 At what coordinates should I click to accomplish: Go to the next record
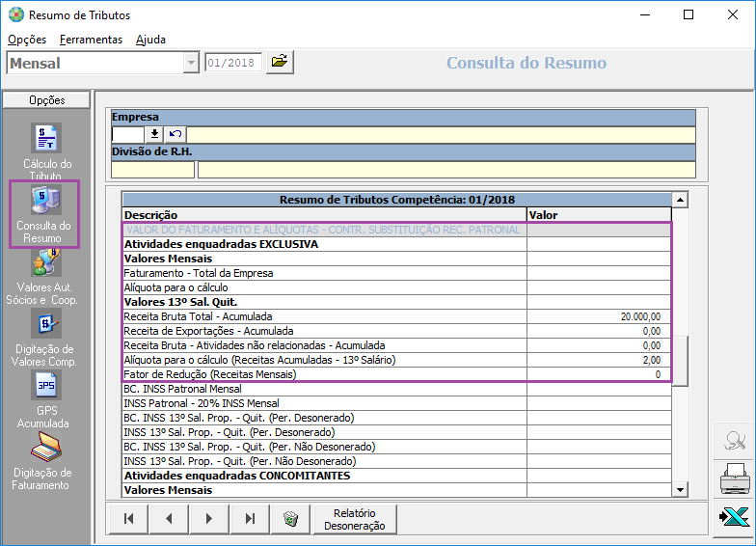click(x=208, y=519)
